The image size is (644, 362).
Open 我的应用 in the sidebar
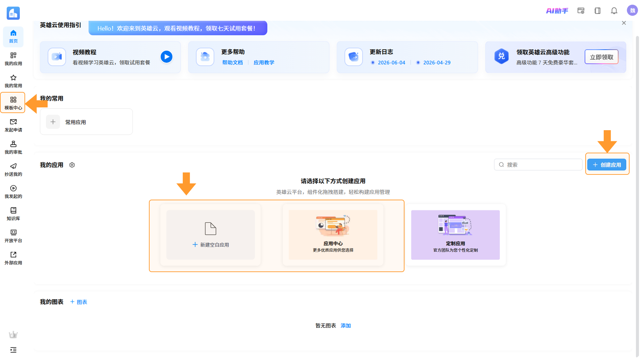(x=13, y=59)
